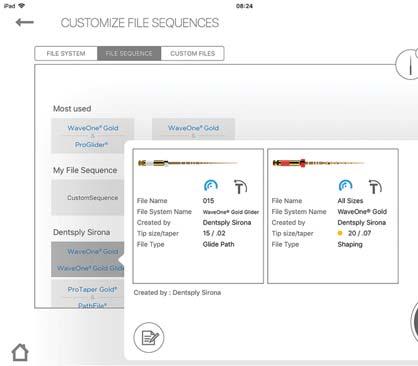Tap the 15 / .02 tip size value
The image size is (418, 366).
point(214,233)
